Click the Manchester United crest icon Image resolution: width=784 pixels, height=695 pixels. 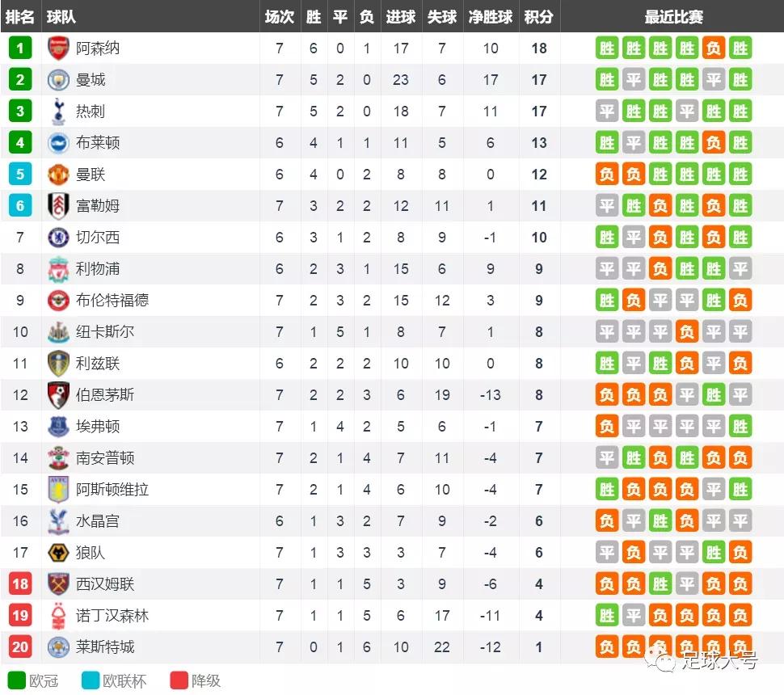[x=59, y=175]
